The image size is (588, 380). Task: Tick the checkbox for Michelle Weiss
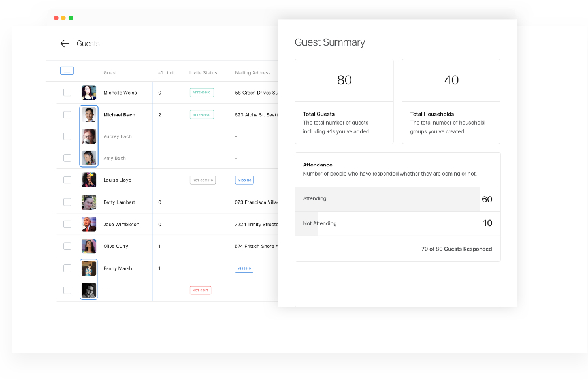coord(67,93)
